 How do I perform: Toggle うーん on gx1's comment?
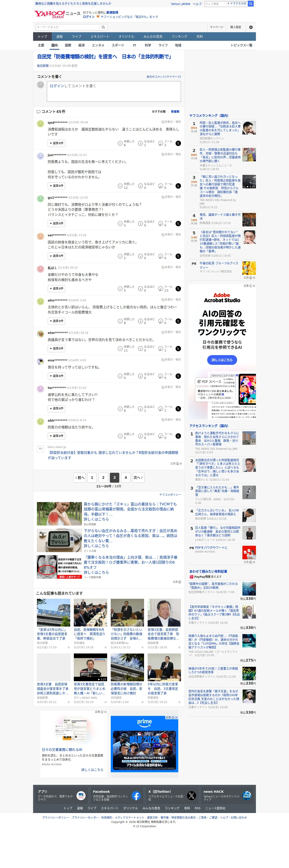tap(165, 223)
